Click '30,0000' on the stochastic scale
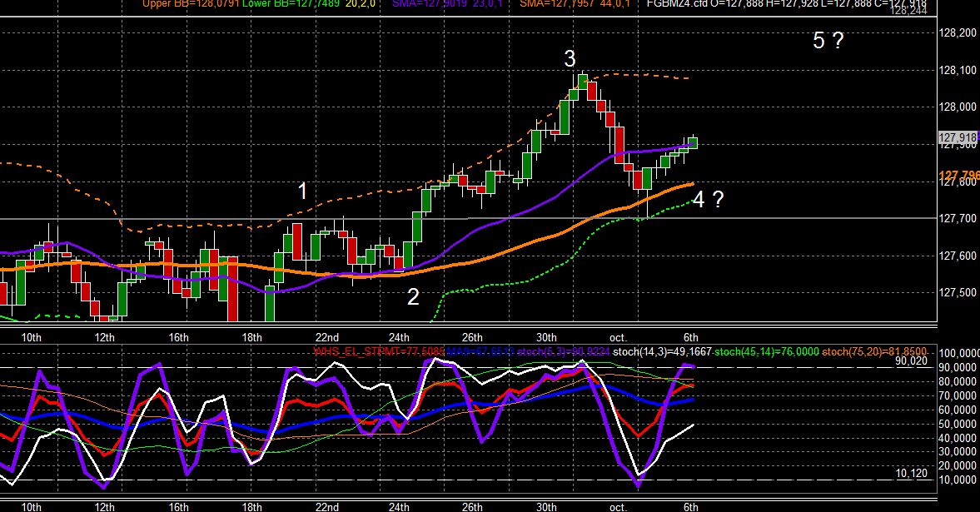The width and height of the screenshot is (980, 512). (958, 452)
